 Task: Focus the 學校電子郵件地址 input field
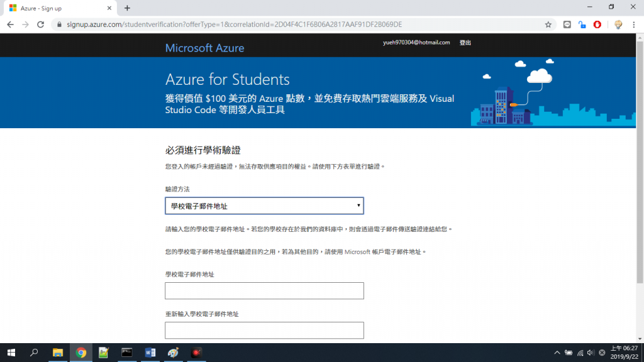point(265,290)
